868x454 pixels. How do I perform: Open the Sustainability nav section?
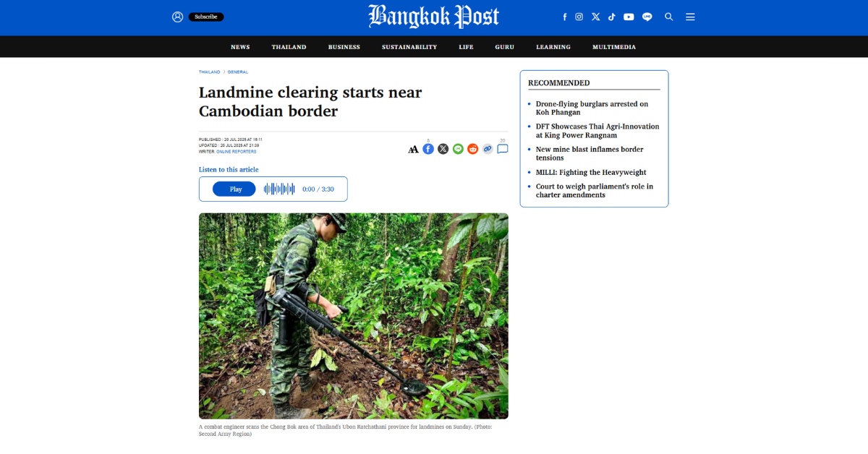coord(409,47)
